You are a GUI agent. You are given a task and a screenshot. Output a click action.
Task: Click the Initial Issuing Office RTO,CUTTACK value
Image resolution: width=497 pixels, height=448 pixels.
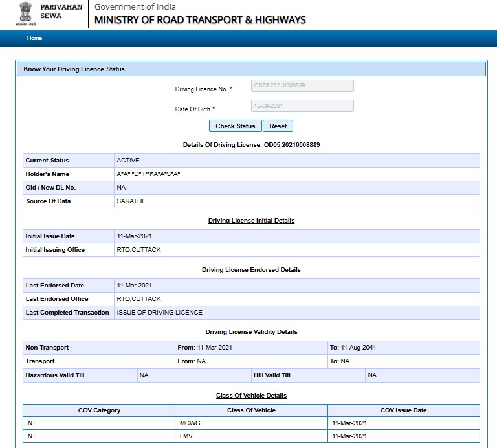coord(138,250)
